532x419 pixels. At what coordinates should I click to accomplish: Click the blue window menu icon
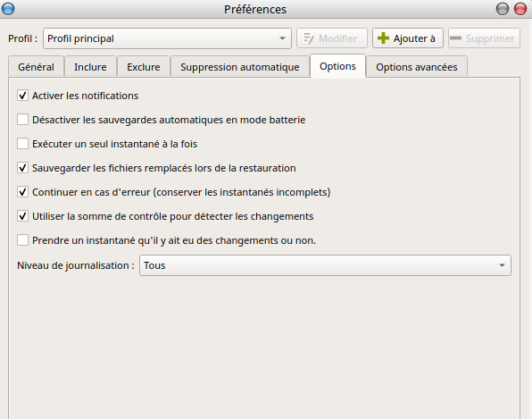click(x=8, y=9)
